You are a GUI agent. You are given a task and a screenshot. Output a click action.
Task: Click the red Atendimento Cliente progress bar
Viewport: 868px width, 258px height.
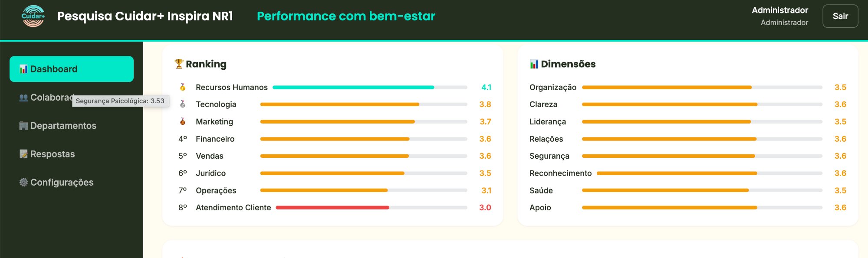[332, 208]
